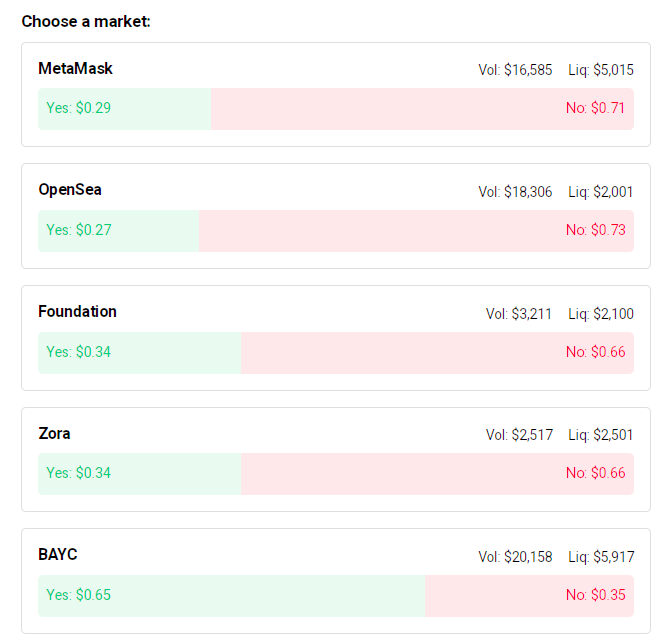Click OpenSea liquidity $2,001 label
The height and width of the screenshot is (643, 663).
point(601,192)
